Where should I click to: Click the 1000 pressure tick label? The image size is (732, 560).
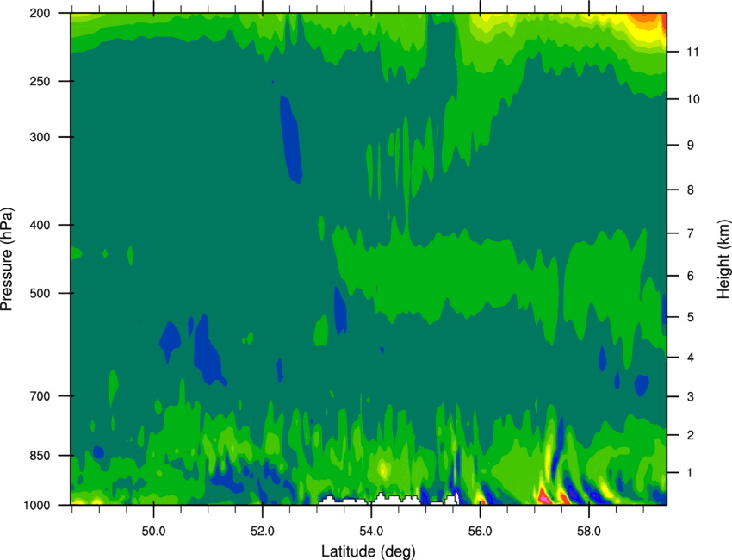point(36,506)
